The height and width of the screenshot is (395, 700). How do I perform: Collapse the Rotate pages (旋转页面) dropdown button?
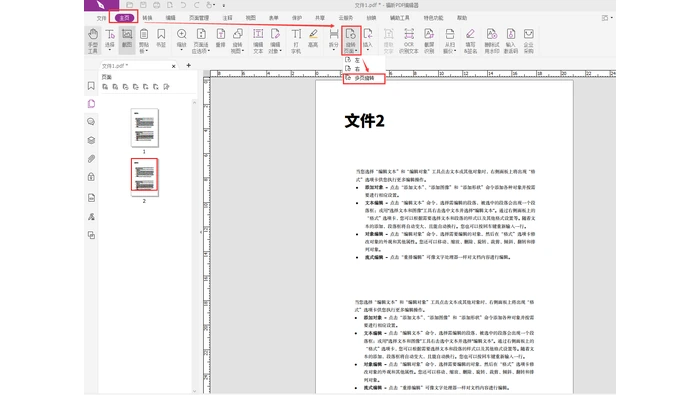click(x=351, y=41)
